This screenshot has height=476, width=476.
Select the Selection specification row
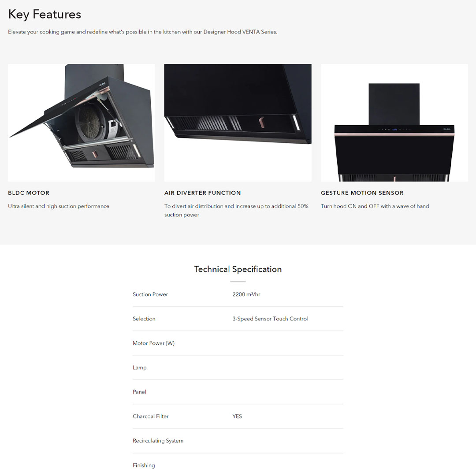[238, 319]
